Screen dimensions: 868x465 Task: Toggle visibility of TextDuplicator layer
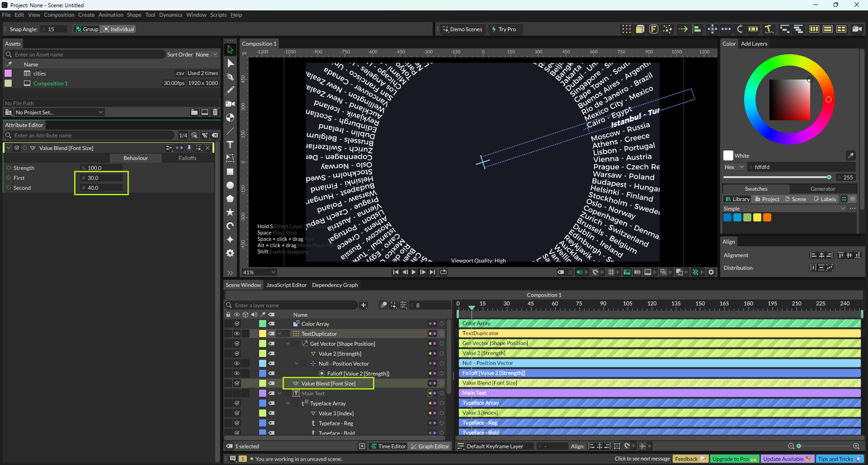[x=236, y=333]
